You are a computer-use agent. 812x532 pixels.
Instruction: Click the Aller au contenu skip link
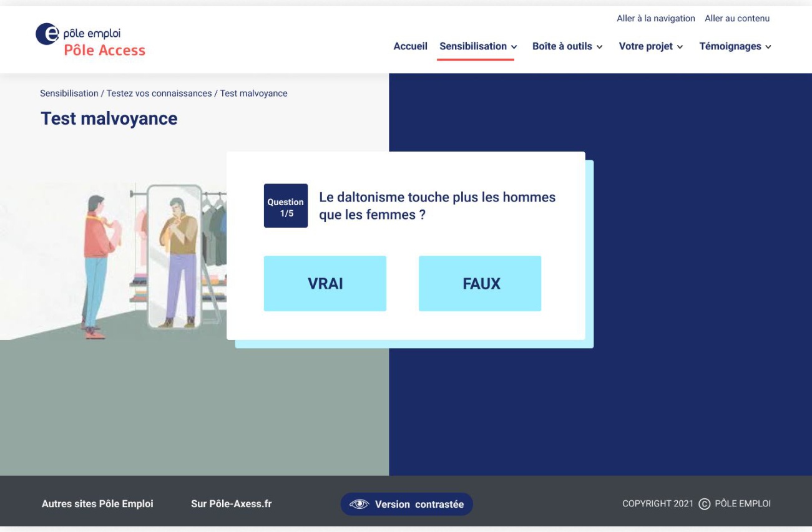coord(737,19)
